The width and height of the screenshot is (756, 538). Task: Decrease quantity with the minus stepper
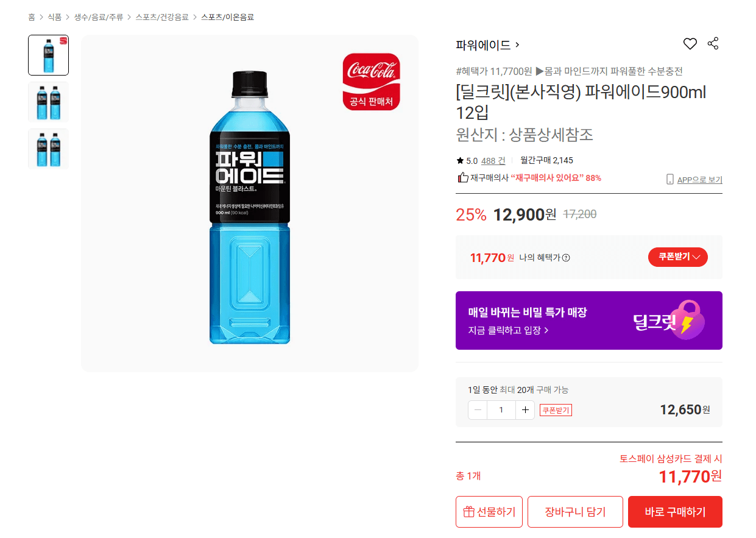(477, 410)
